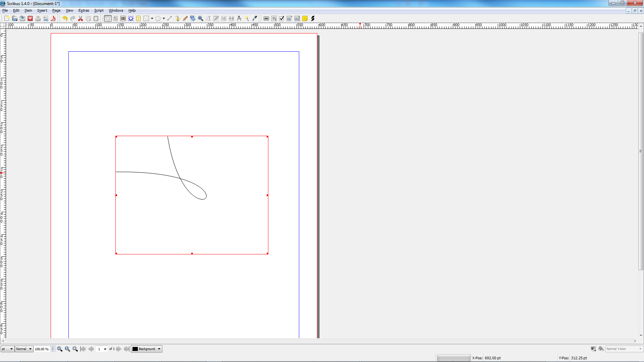Screen dimensions: 644x362
Task: Toggle the preview mode eye icon
Action: (601, 349)
